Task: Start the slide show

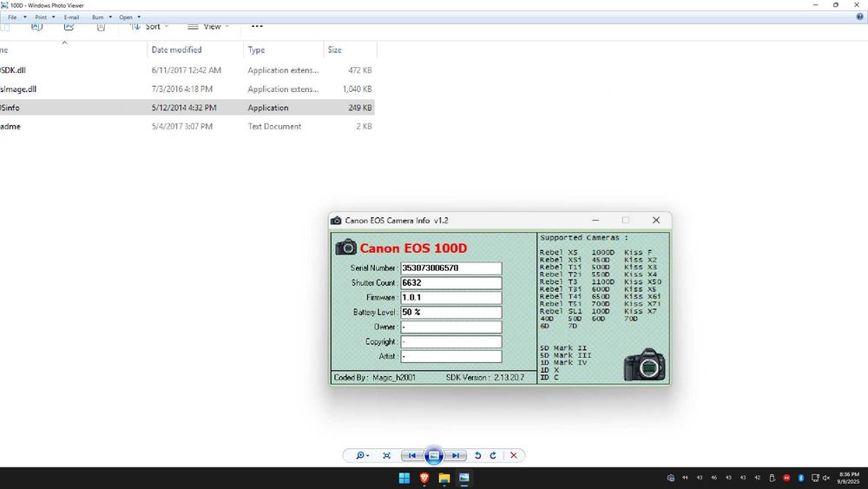Action: (434, 455)
